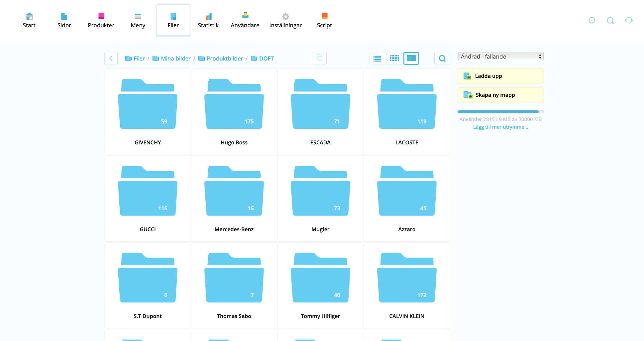Open the Mercedes-Benz folder
This screenshot has height=341, width=644.
[x=234, y=199]
